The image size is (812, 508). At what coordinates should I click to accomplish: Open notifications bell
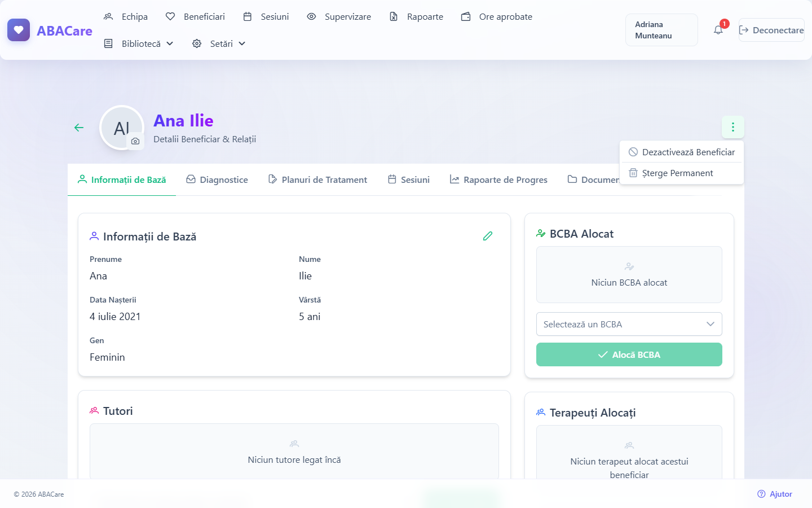click(718, 30)
